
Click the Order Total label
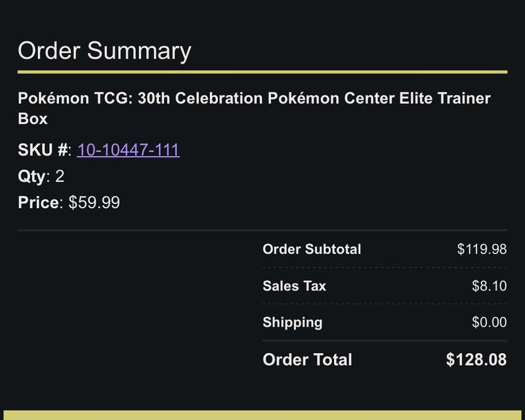click(x=307, y=360)
